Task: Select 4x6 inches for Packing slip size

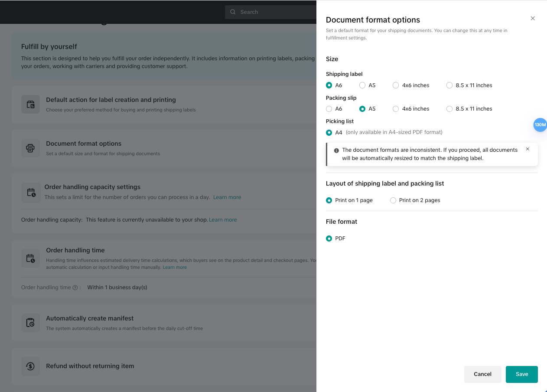Action: pos(396,109)
